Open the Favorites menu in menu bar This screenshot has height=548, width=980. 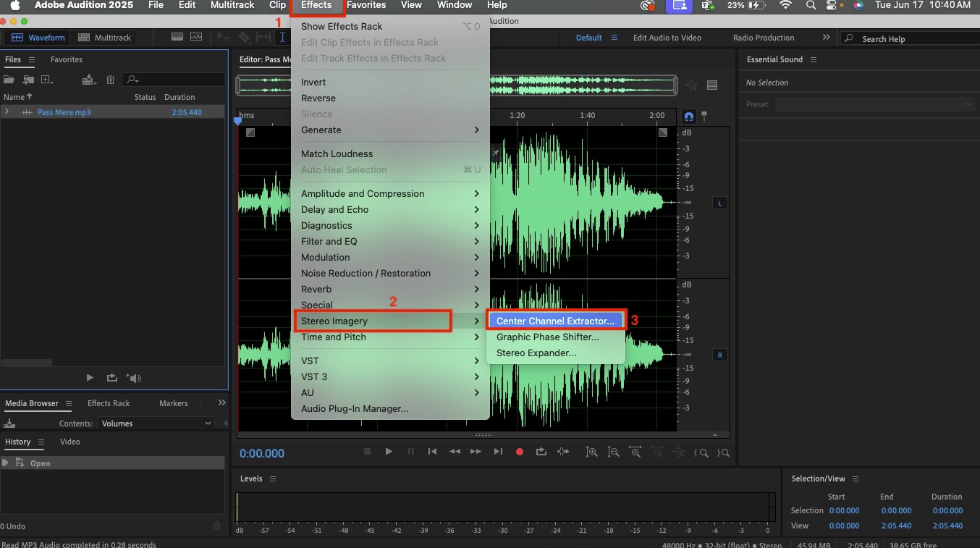click(366, 5)
